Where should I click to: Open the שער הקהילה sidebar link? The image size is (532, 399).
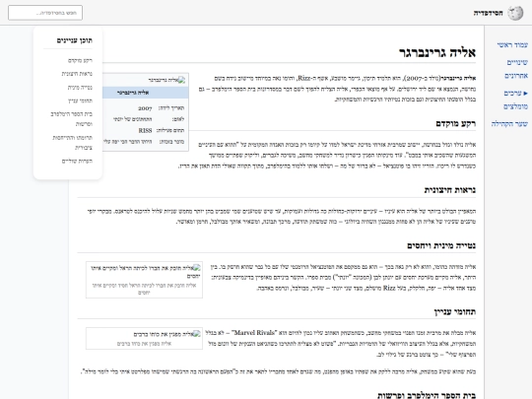pos(509,124)
